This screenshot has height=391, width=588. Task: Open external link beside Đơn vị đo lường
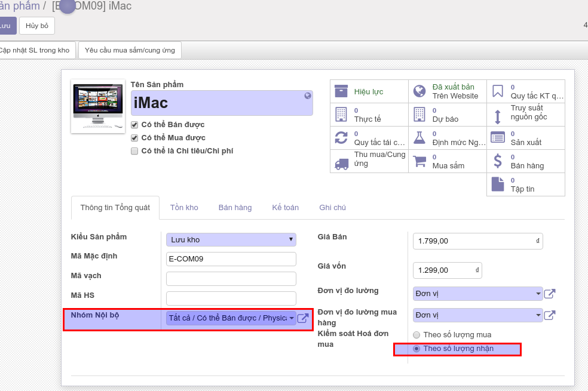click(549, 294)
